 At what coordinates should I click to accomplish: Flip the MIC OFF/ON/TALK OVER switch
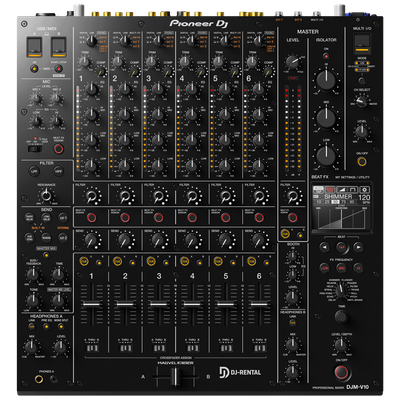35,149
